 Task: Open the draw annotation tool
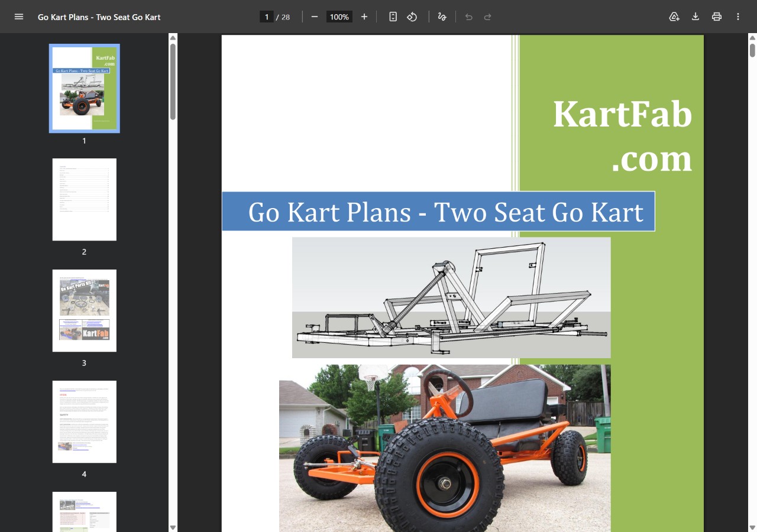[442, 17]
